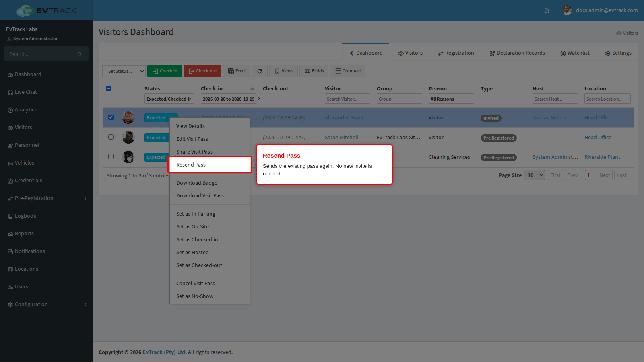Open Reports in the sidebar
Screen dimensions: 644x362
pyautogui.click(x=24, y=234)
